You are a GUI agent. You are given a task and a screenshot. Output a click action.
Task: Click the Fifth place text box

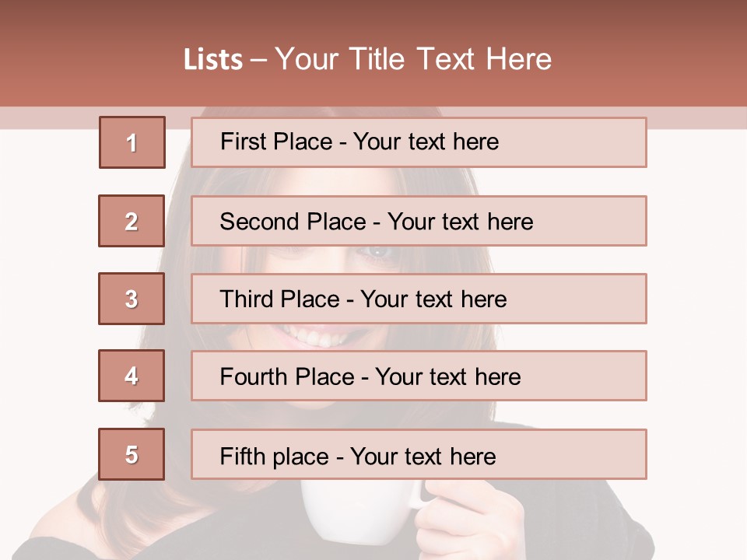(419, 455)
